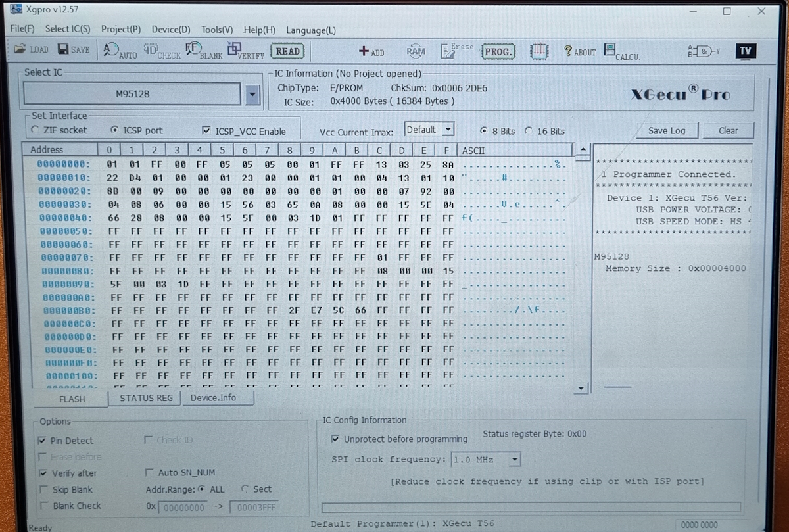Expand the Vcc Current Imax dropdown
The width and height of the screenshot is (789, 532).
(448, 130)
